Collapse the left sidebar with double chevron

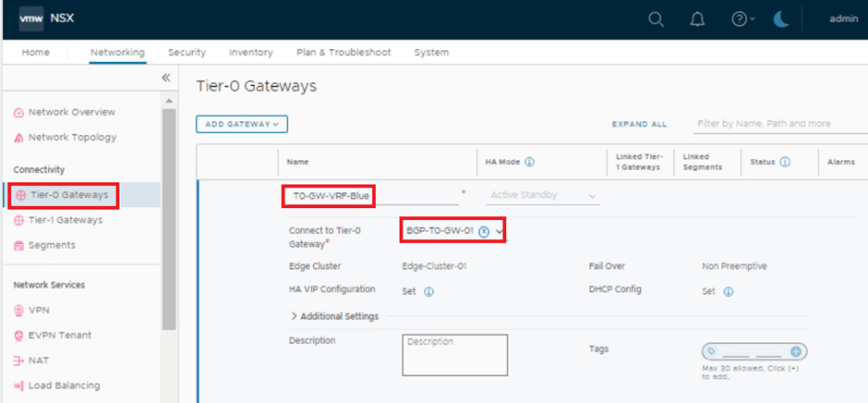166,78
